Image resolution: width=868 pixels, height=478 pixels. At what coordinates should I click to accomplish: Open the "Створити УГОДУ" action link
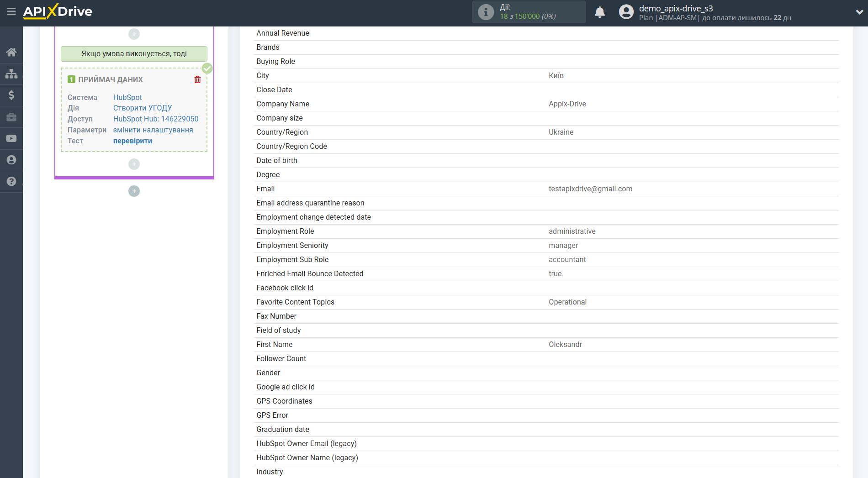coord(143,108)
